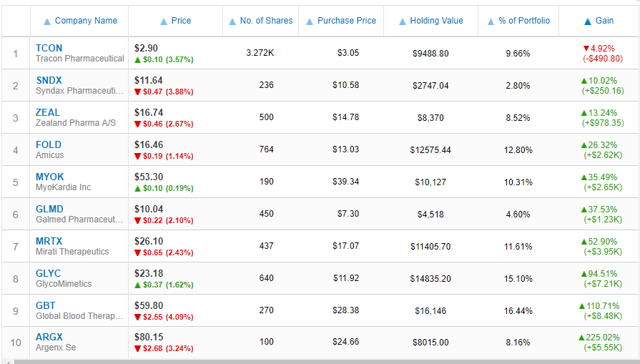This screenshot has height=364, width=640.
Task: Click the 16.44% portfolio share cell
Action: click(x=518, y=311)
